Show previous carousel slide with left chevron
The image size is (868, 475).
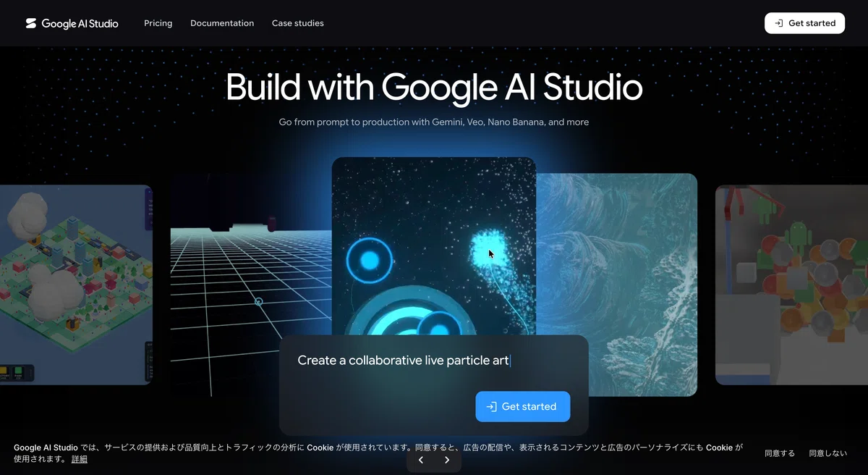pyautogui.click(x=421, y=460)
